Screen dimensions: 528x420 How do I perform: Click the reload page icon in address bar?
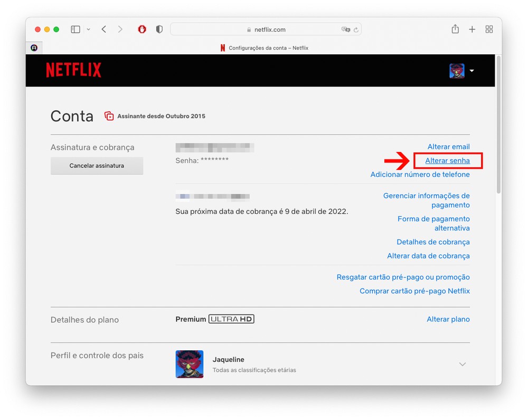coord(356,30)
